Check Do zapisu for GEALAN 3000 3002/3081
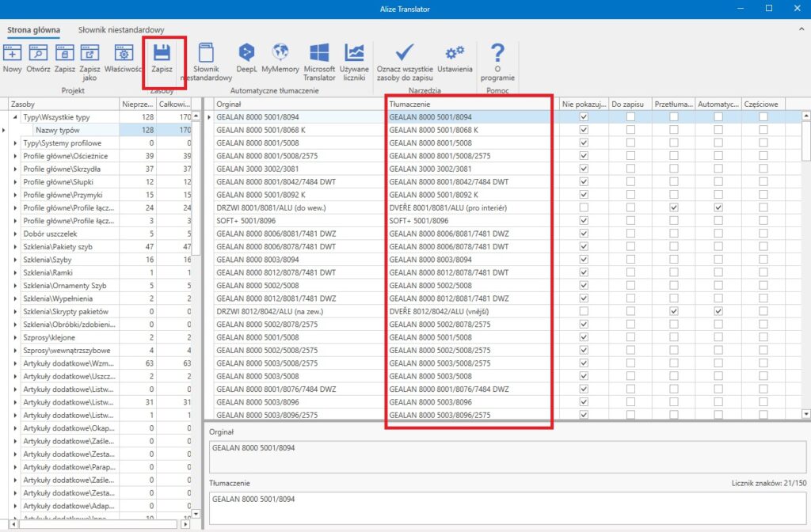This screenshot has height=532, width=811. (630, 169)
